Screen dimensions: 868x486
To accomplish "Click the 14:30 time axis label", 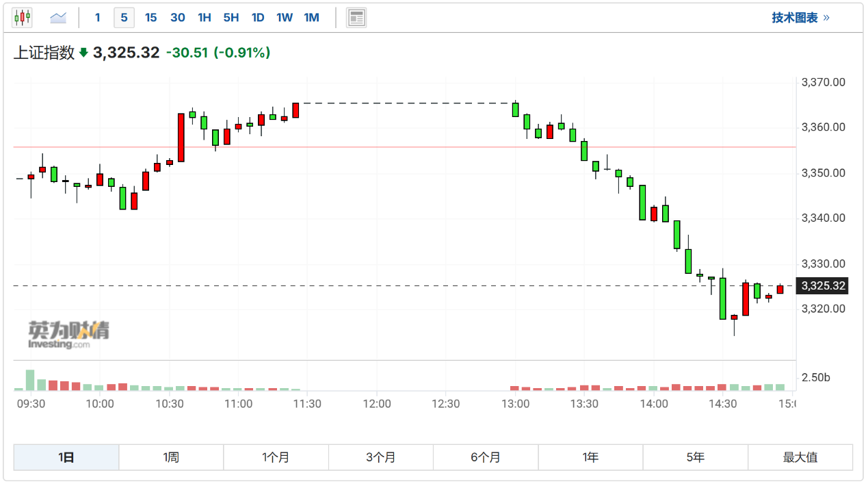I will coord(723,404).
